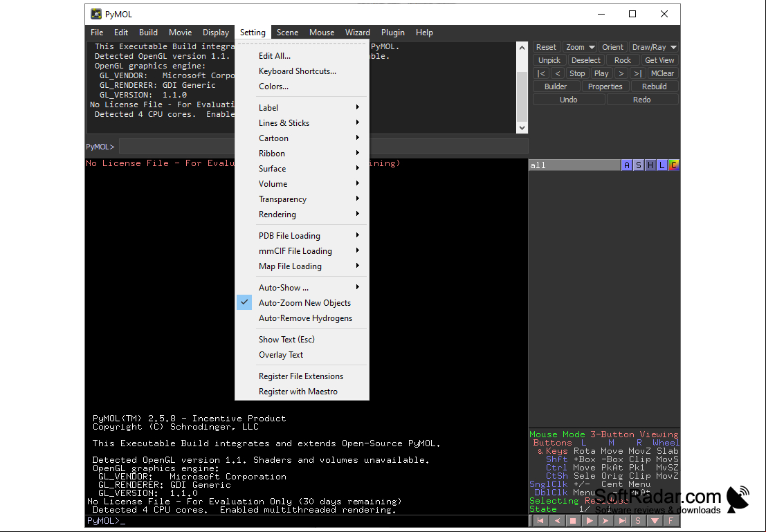
Task: Choose Register File Extensions
Action: point(302,376)
